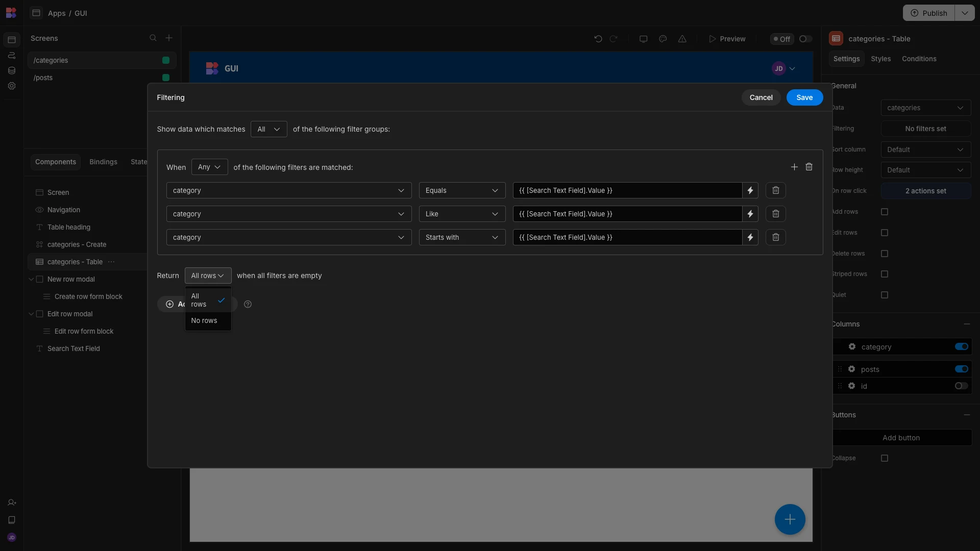Open bindings lightning icon on Like row

(750, 214)
